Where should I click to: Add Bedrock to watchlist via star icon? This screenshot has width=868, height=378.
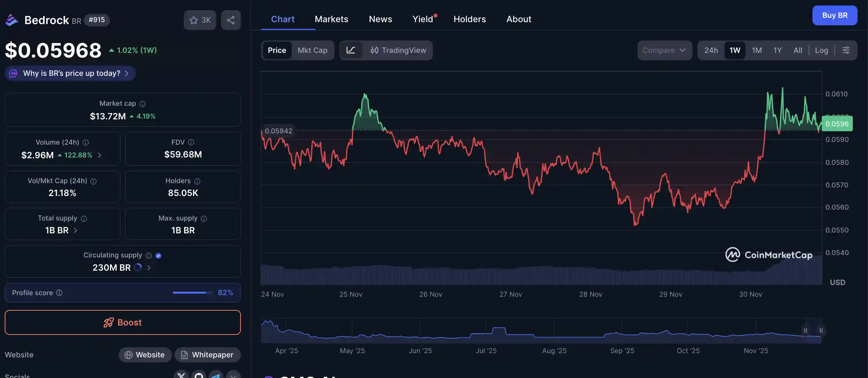tap(194, 20)
